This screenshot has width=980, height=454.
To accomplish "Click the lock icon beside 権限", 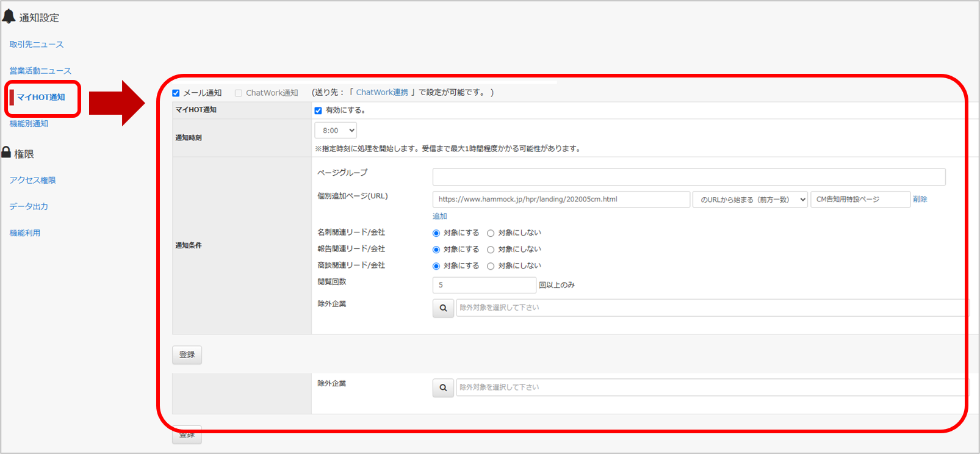I will pyautogui.click(x=6, y=152).
